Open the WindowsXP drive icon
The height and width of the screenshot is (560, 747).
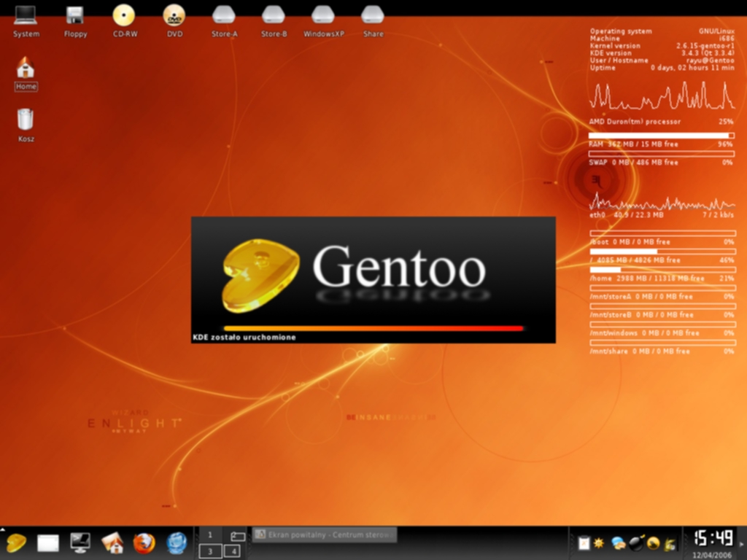323,21
